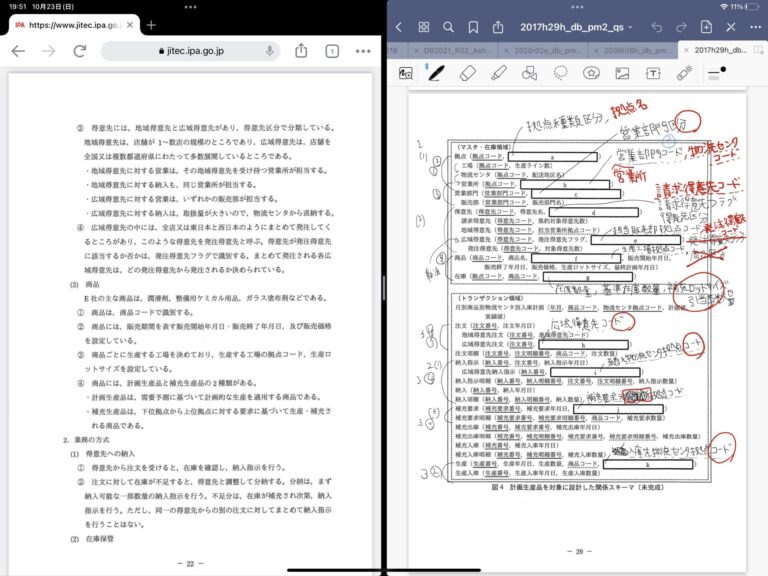This screenshot has width=768, height=576.
Task: Select the Highlighter tool in GoodNotes
Action: pyautogui.click(x=499, y=73)
